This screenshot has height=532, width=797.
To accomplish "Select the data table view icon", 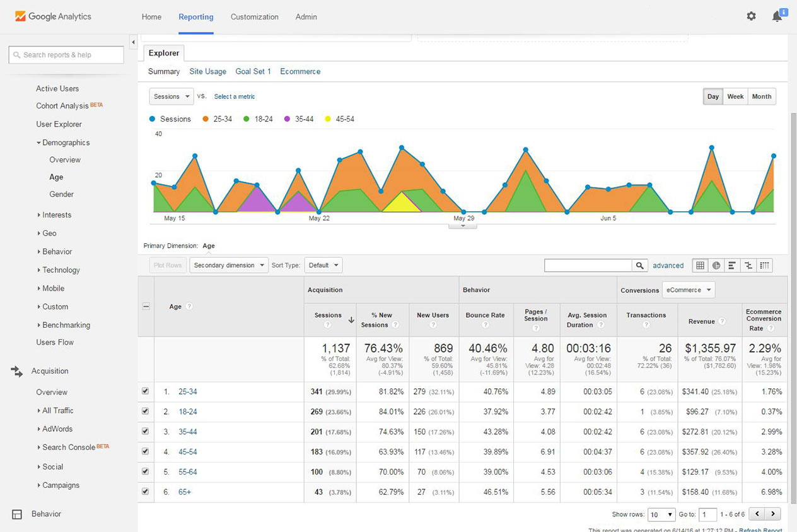I will point(700,265).
